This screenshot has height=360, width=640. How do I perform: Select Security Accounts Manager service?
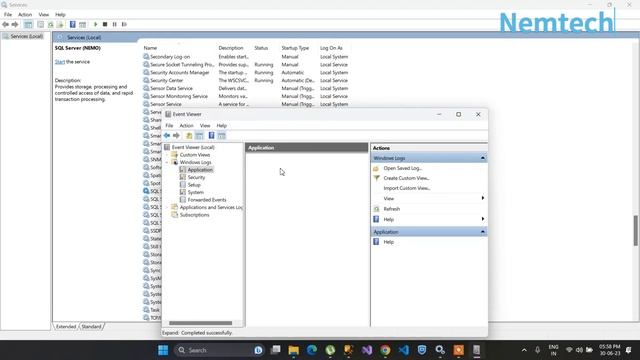pos(180,73)
